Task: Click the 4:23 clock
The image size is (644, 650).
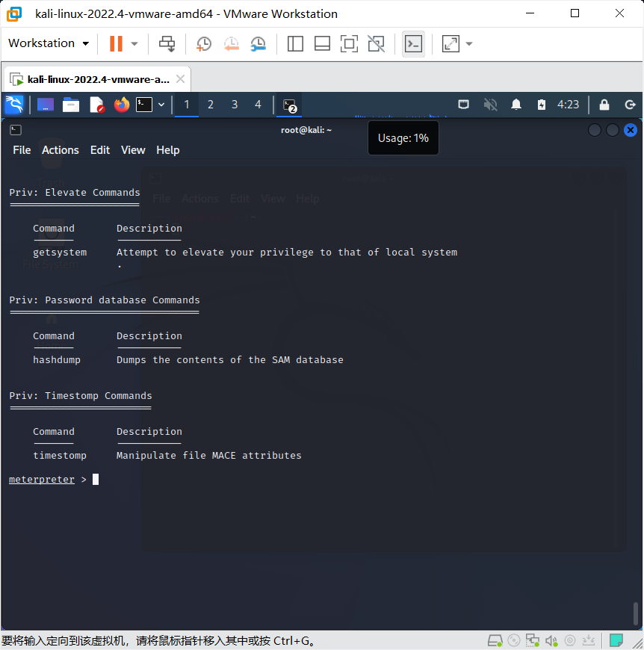Action: click(x=568, y=105)
